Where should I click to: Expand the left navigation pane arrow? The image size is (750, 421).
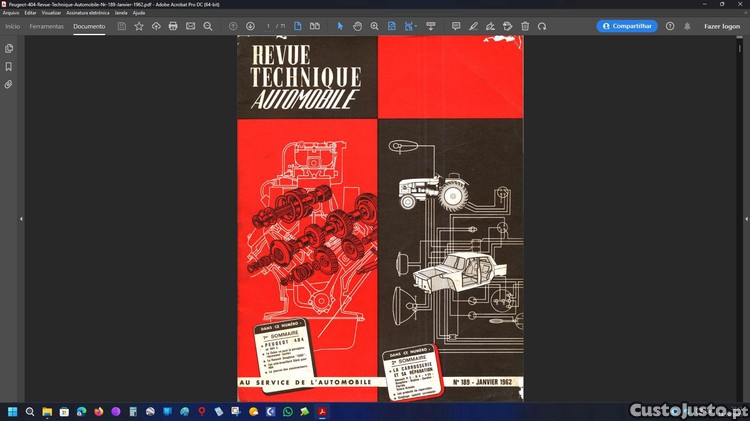point(21,219)
